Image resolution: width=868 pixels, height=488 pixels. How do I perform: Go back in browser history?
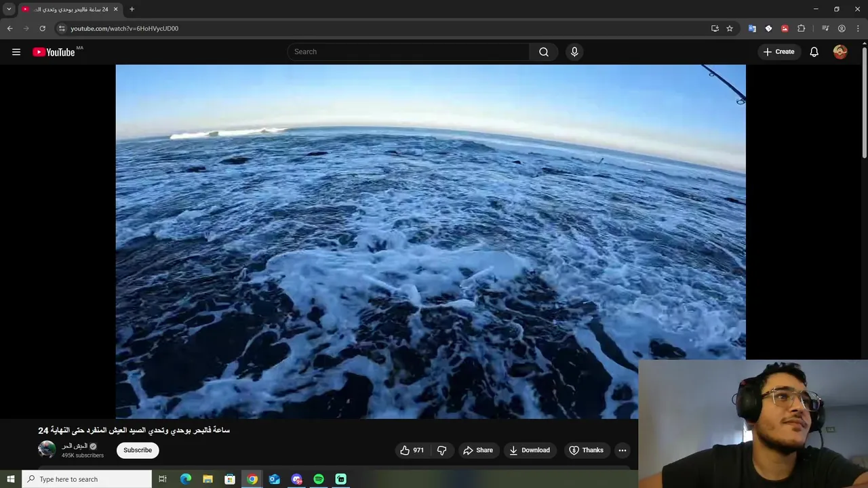click(10, 28)
